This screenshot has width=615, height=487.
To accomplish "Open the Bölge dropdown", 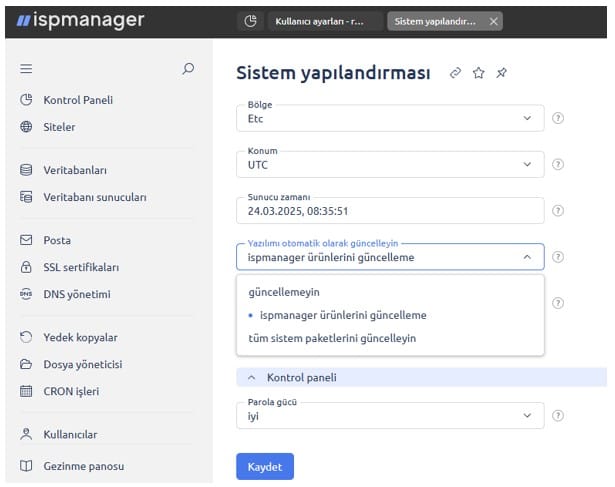I will coord(390,118).
